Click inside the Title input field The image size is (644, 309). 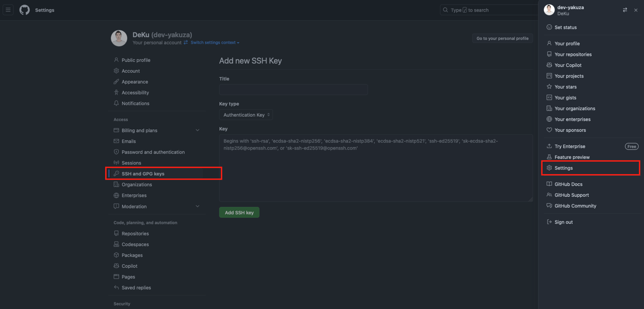click(293, 89)
